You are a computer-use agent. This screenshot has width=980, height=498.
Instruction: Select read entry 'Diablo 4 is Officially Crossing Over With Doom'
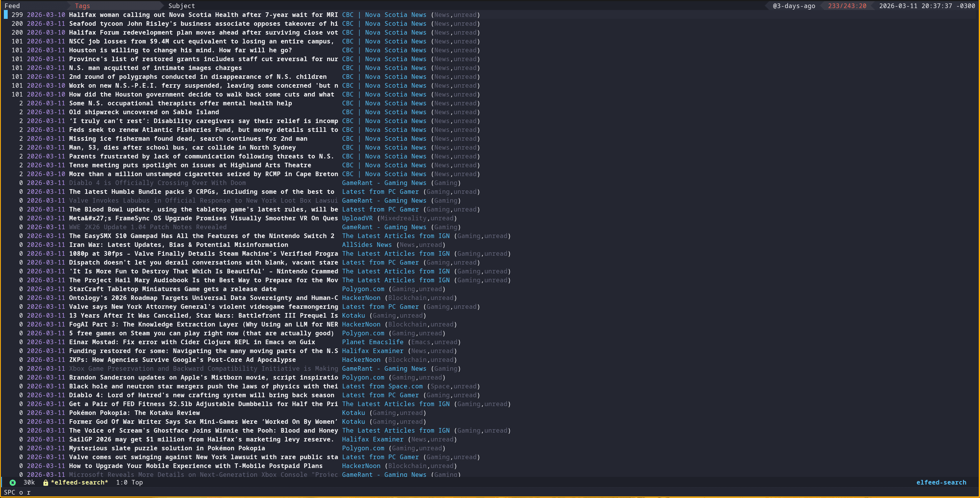coord(157,183)
